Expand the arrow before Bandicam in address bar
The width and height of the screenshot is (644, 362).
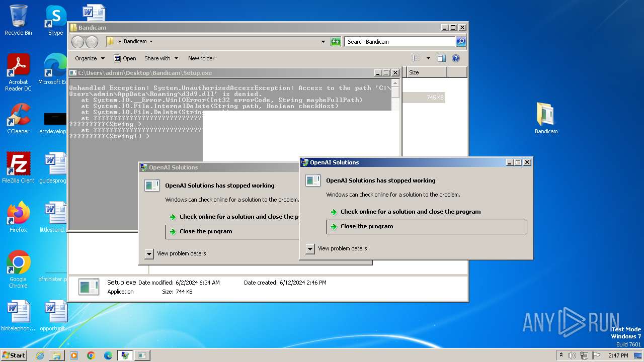click(120, 42)
